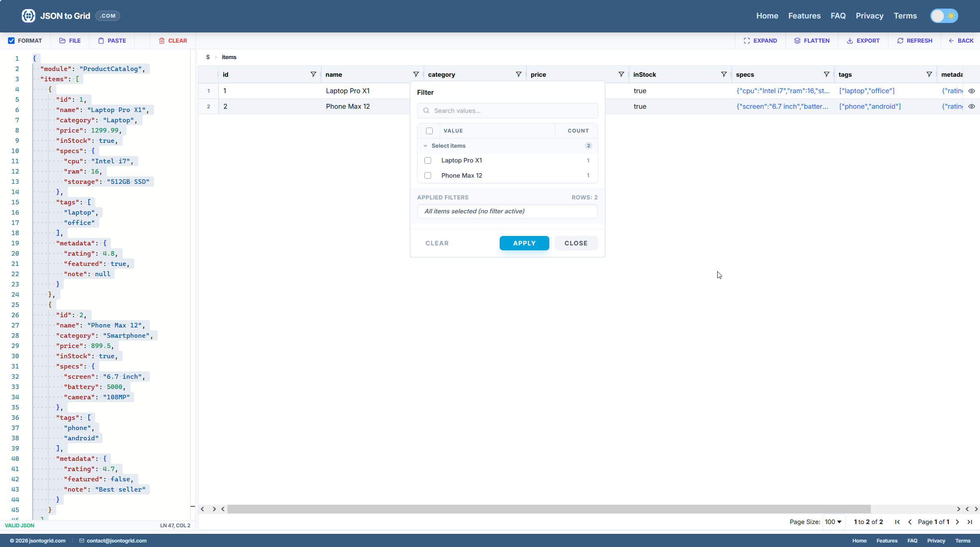980x547 pixels.
Task: Open filter for tags column
Action: coord(929,74)
